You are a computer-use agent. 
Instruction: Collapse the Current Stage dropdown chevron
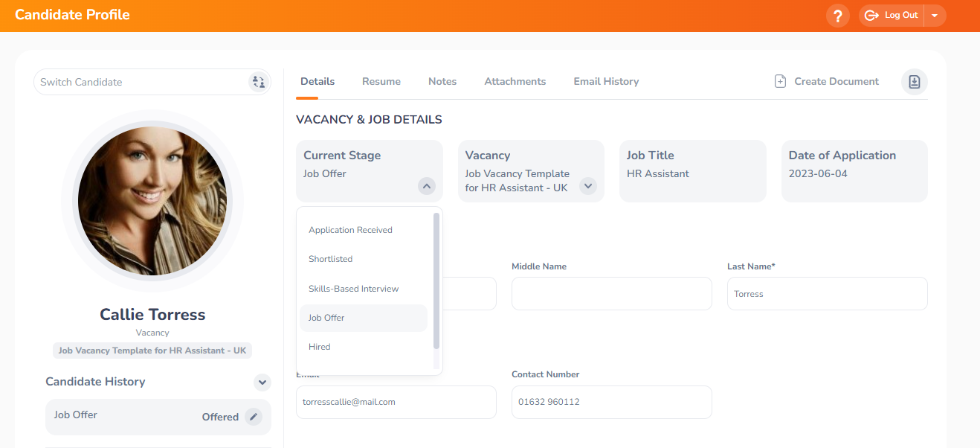pyautogui.click(x=426, y=186)
